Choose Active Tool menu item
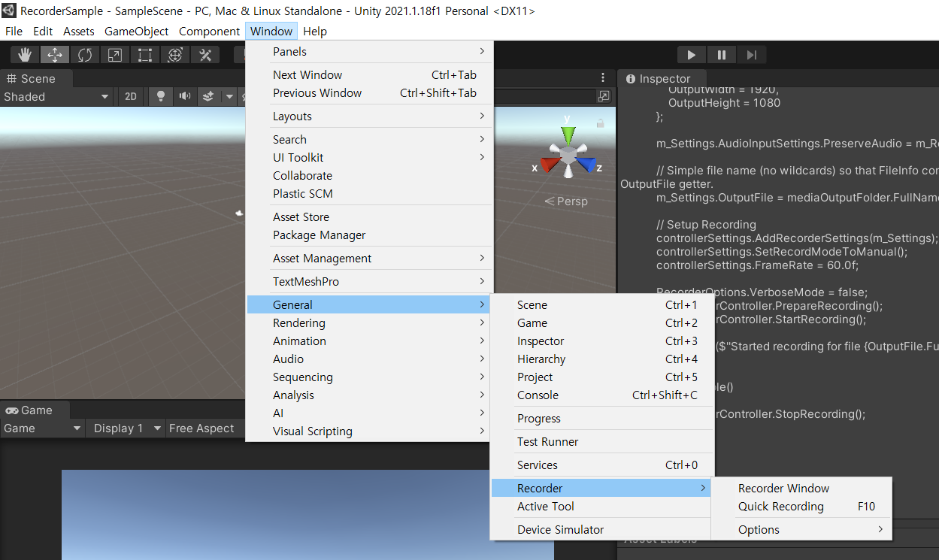The image size is (939, 560). point(601,506)
